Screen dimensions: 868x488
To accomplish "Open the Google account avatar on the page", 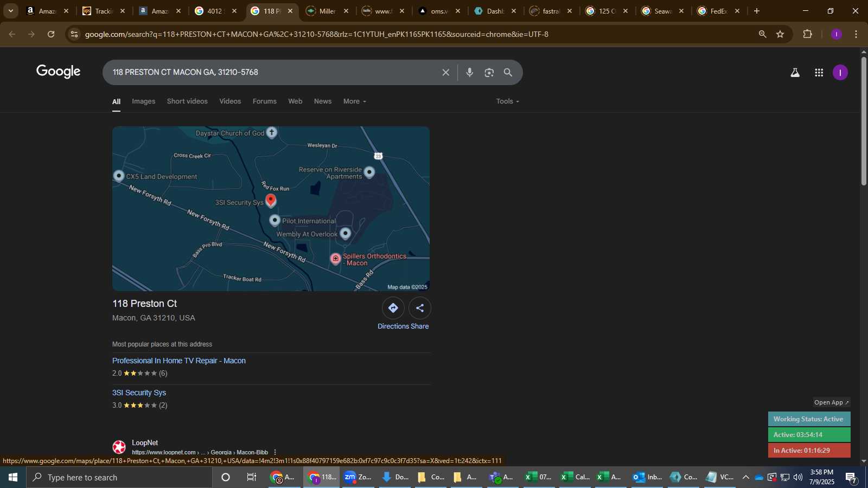I will pos(840,73).
